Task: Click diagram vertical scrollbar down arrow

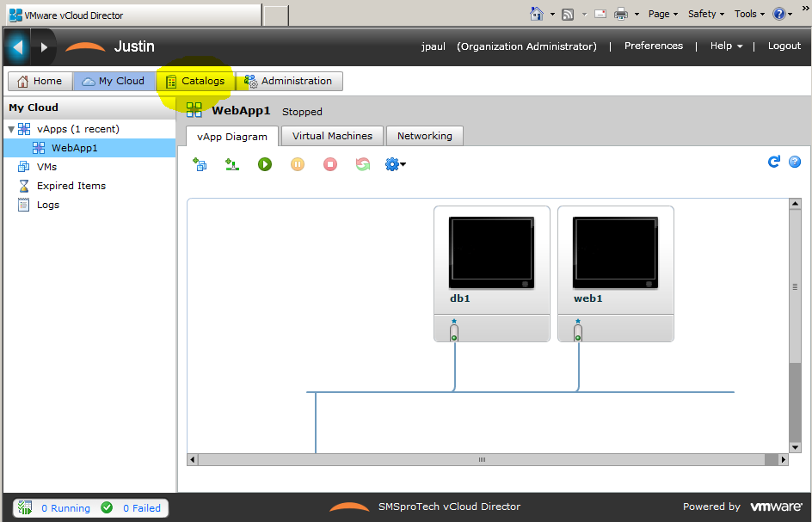Action: click(795, 447)
